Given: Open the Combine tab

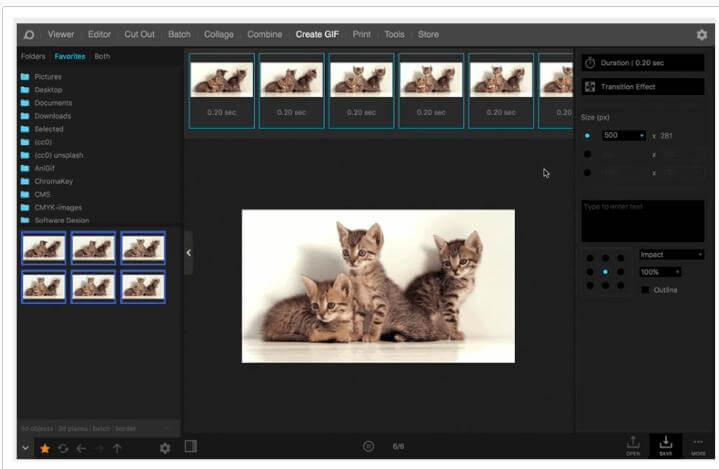Looking at the screenshot, I should (265, 34).
